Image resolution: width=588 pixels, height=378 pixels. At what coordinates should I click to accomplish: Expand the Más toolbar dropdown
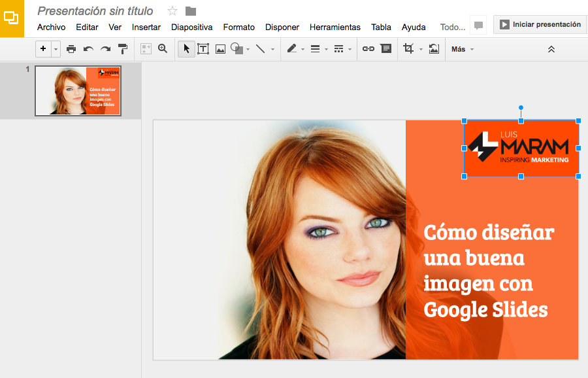point(462,49)
